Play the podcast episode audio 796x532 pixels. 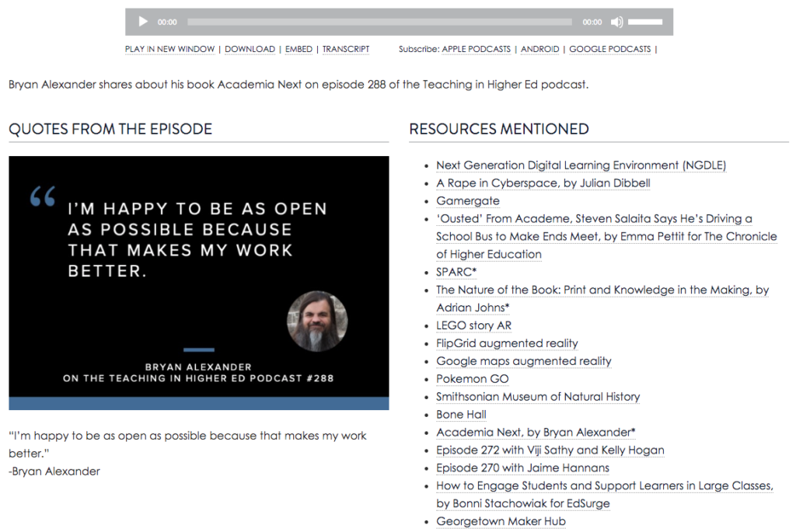(143, 22)
